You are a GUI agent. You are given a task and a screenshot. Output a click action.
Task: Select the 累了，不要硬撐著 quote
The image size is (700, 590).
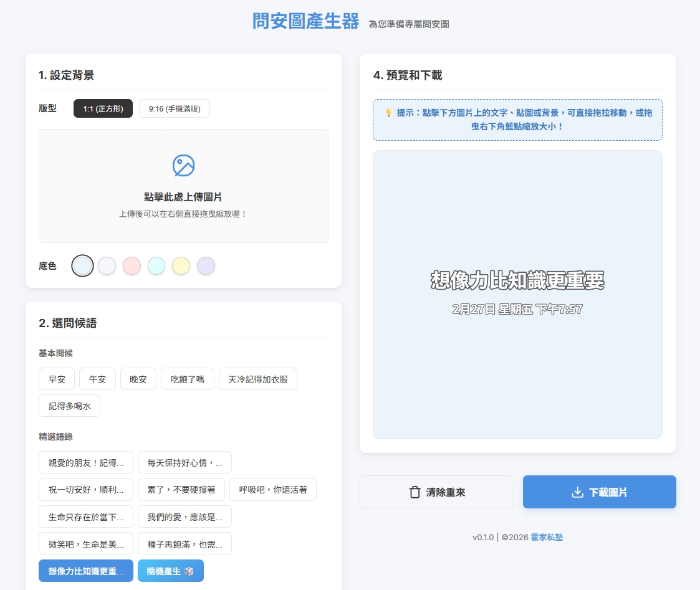(181, 490)
